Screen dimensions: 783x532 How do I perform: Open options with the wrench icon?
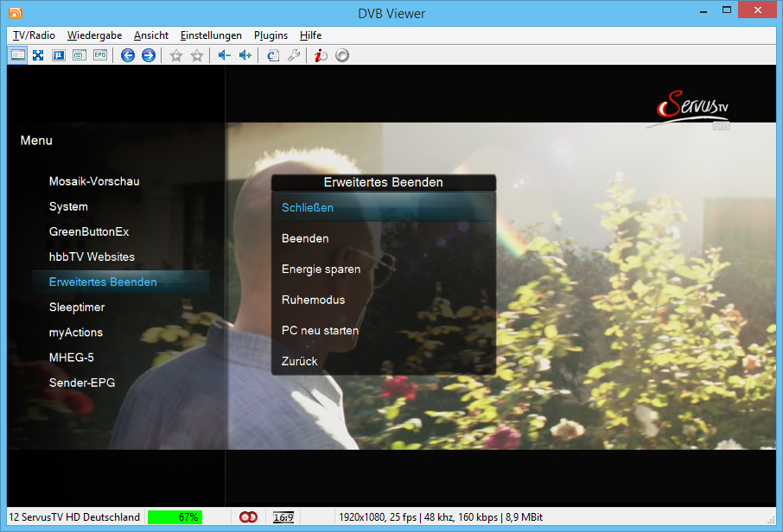(294, 55)
